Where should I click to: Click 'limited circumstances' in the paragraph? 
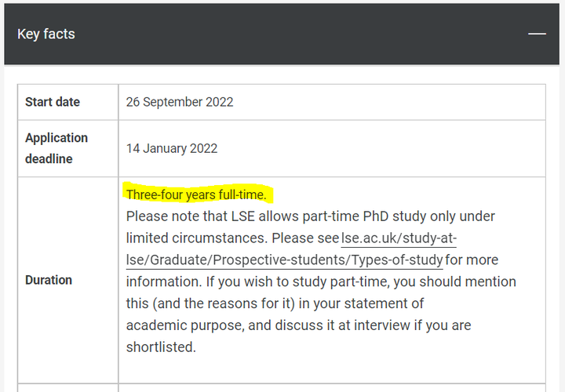pos(197,238)
